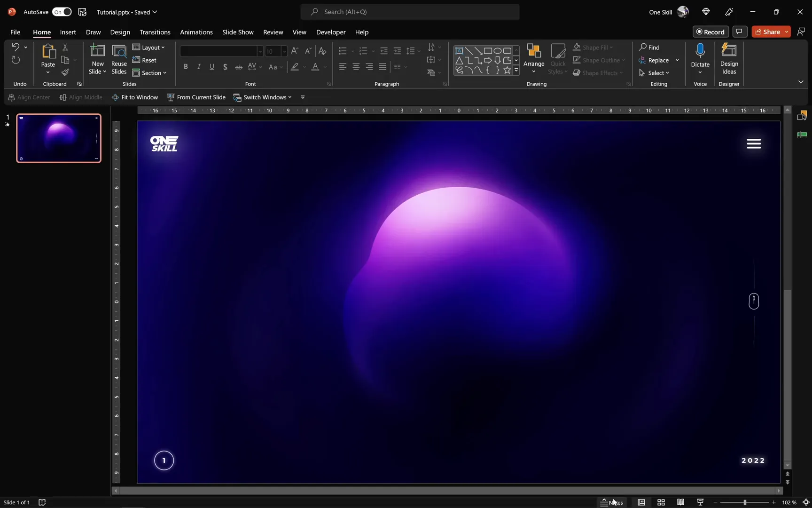The height and width of the screenshot is (508, 812).
Task: Click the Redo icon
Action: (x=16, y=60)
